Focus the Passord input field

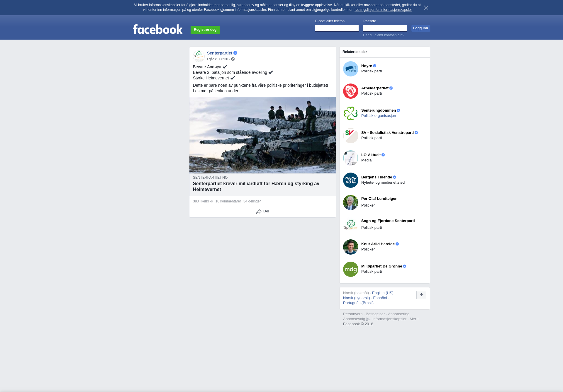coord(385,28)
